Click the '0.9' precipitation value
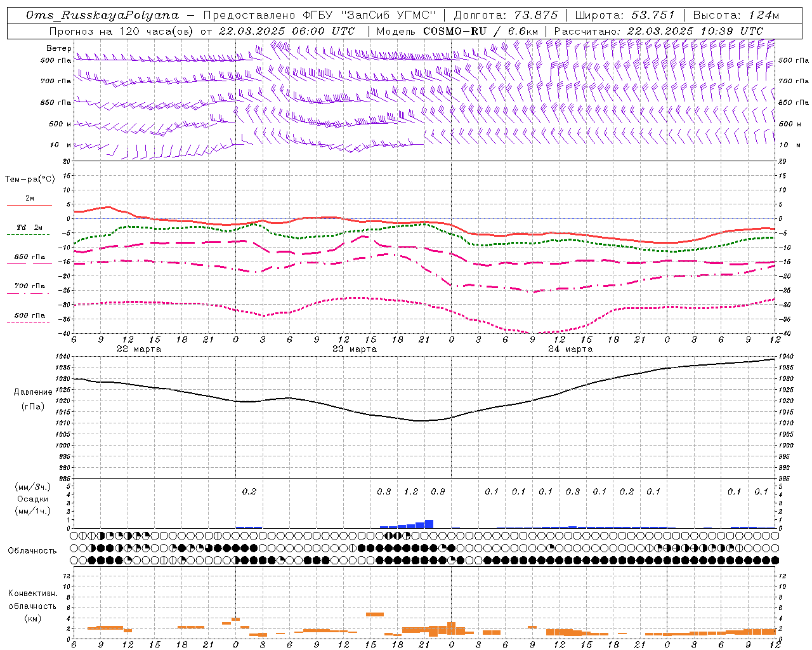Image resolution: width=812 pixels, height=650 pixels. pos(438,491)
